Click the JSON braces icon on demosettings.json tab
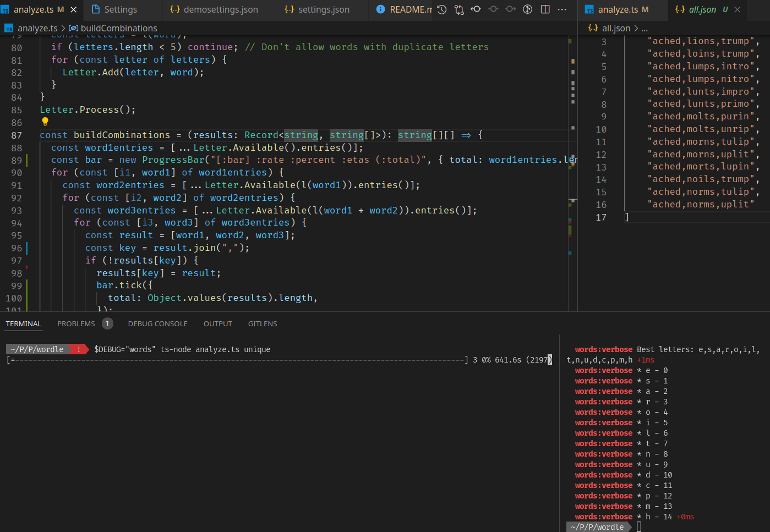This screenshot has height=532, width=770. [175, 9]
